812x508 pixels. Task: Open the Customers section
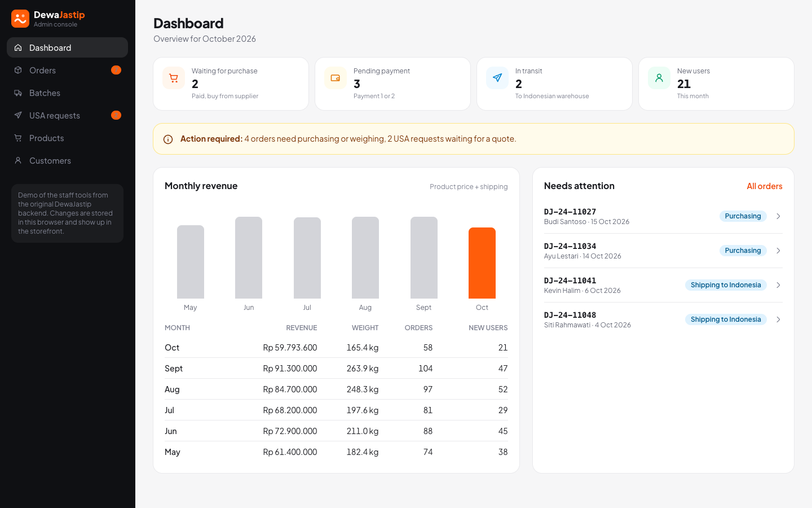click(x=67, y=160)
